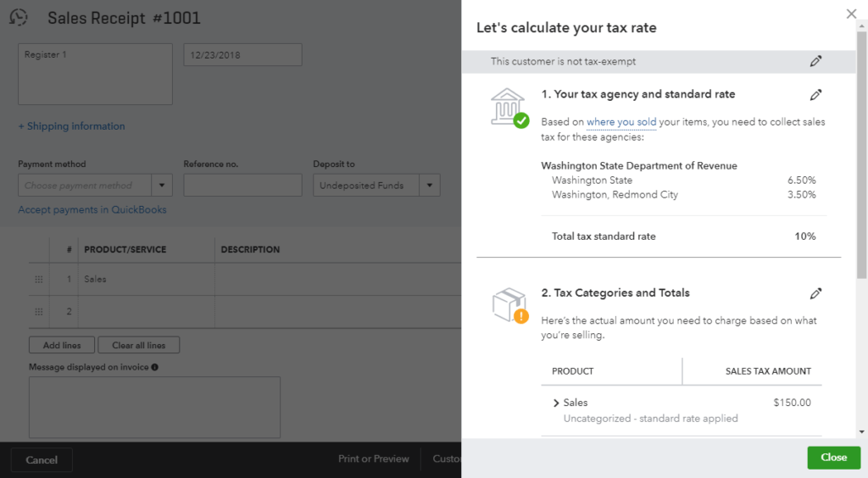The height and width of the screenshot is (478, 868).
Task: Click the Reference no. input field
Action: tap(242, 186)
